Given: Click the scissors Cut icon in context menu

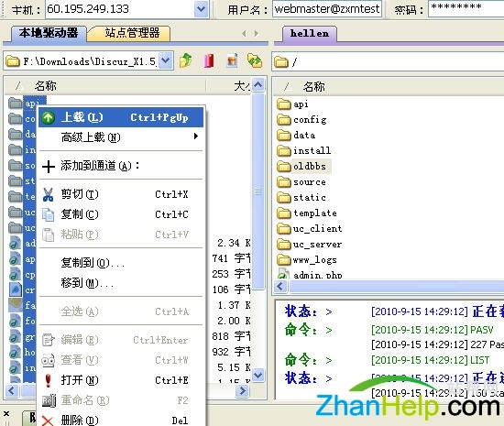Looking at the screenshot, I should (49, 195).
